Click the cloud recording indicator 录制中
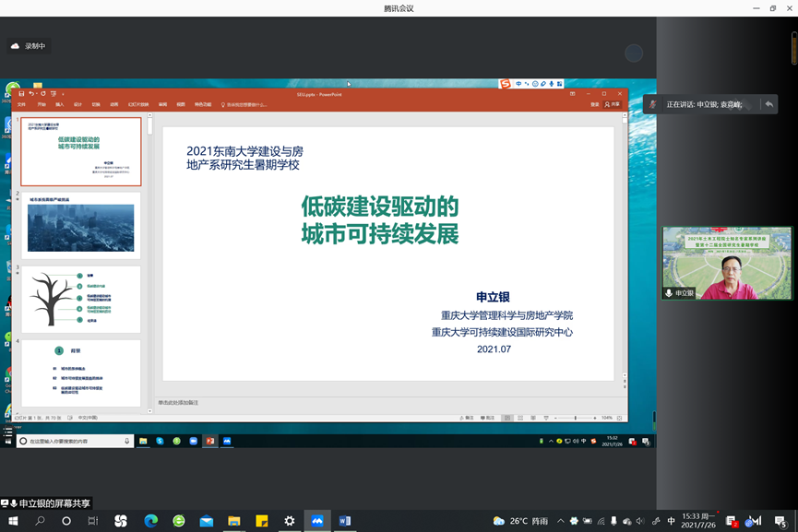798x532 pixels. 28,46
